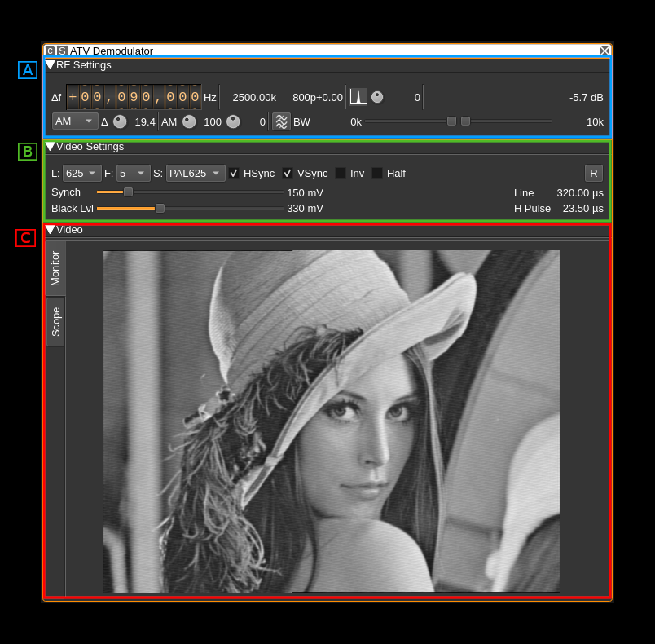
Task: Open the PAL625 standard dropdown
Action: click(x=196, y=174)
